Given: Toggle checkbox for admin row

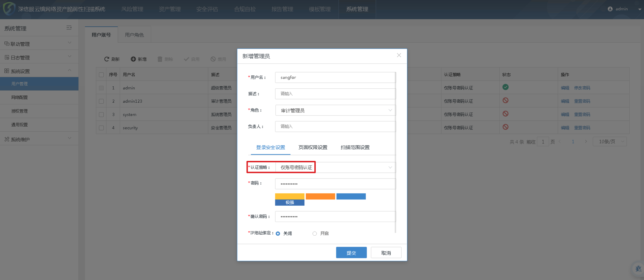Looking at the screenshot, I should click(101, 88).
